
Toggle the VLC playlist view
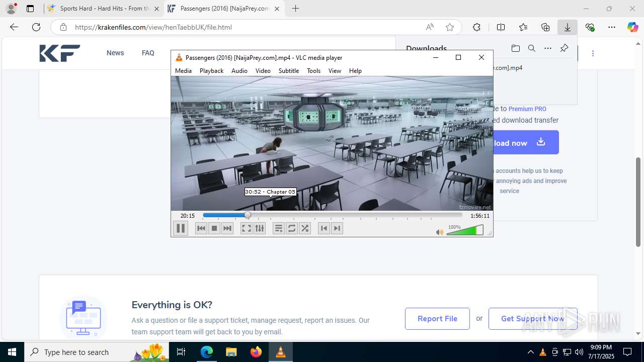[279, 228]
